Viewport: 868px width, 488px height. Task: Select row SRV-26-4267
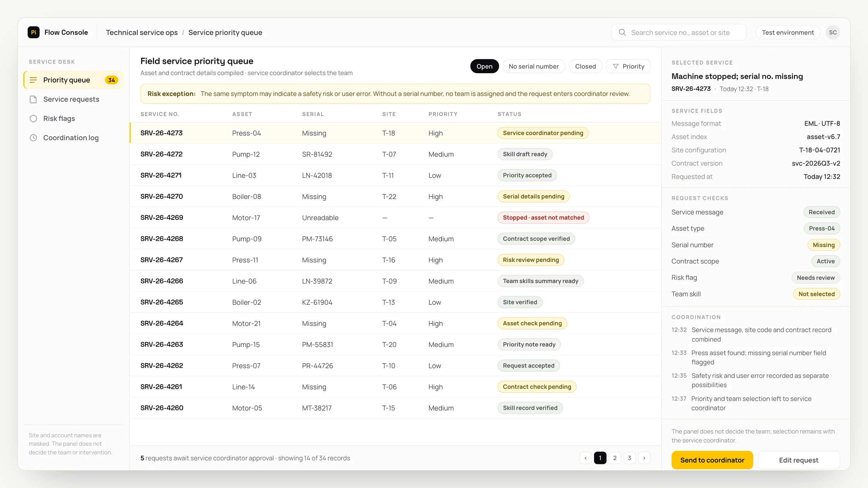[x=395, y=260]
